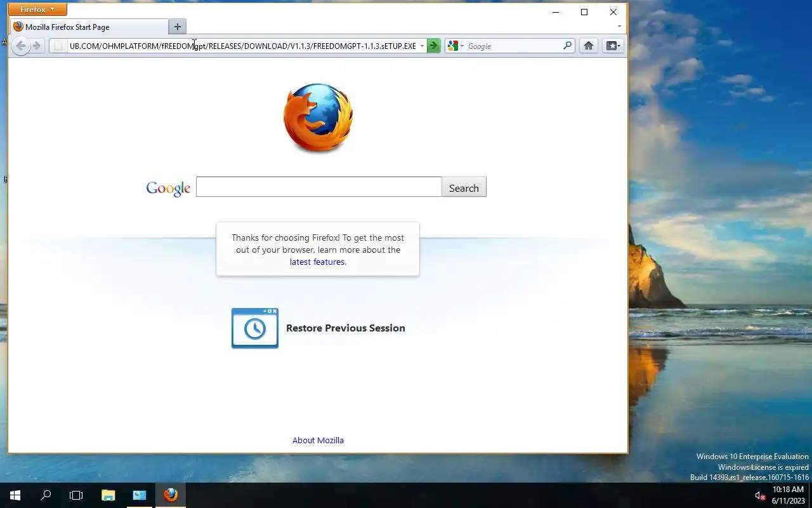Click the Search button
Screen dimensions: 812x508
[464, 187]
